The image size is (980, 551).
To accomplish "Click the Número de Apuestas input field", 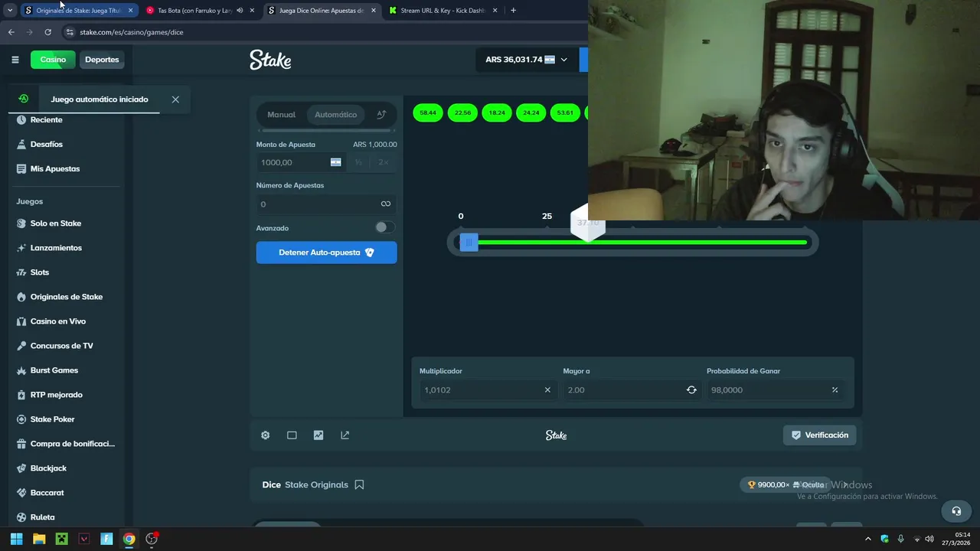I will 326,204.
